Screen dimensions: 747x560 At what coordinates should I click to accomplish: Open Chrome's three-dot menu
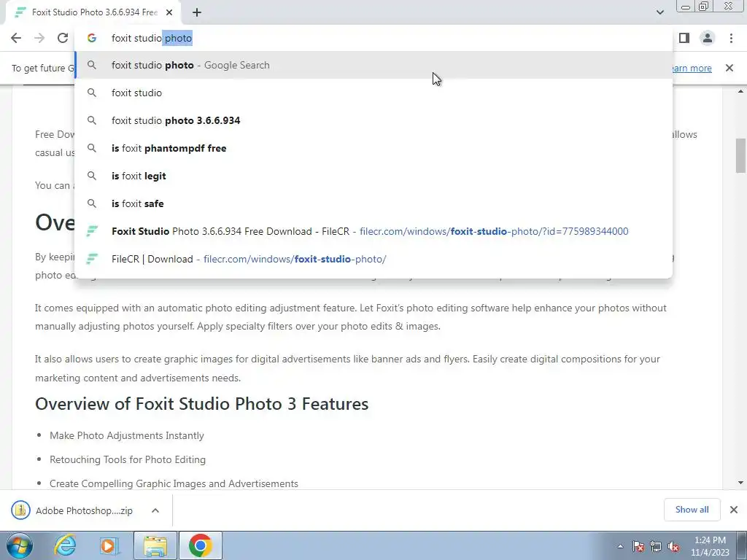click(x=731, y=38)
